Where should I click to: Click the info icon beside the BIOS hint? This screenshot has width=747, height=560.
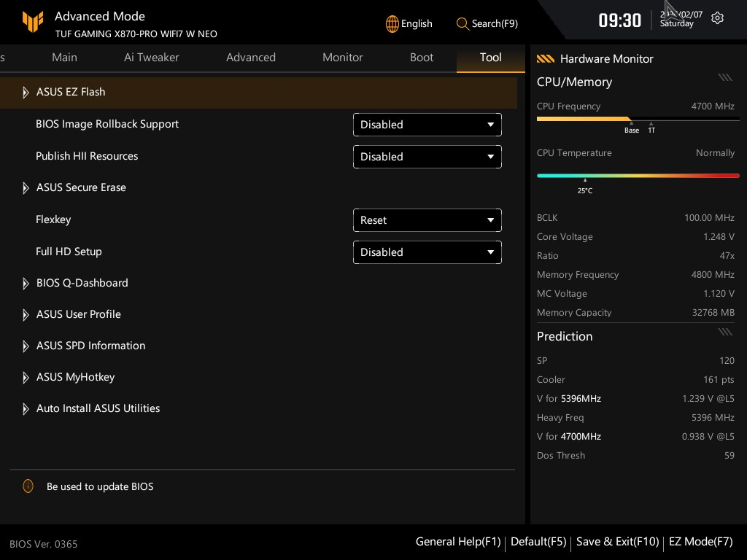(28, 486)
